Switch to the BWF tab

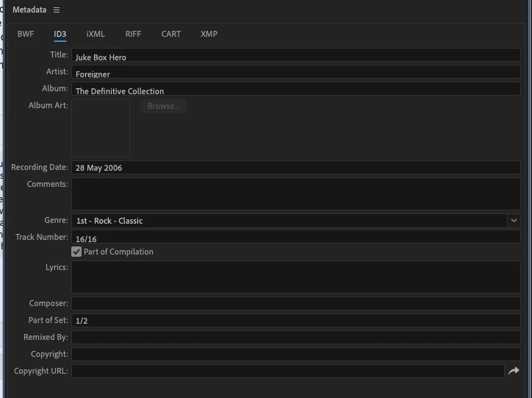coord(26,34)
